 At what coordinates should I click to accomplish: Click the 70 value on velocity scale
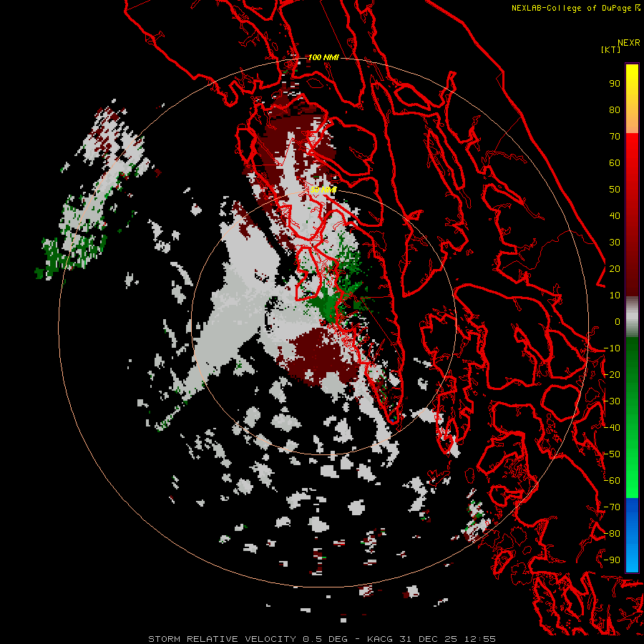(x=615, y=137)
